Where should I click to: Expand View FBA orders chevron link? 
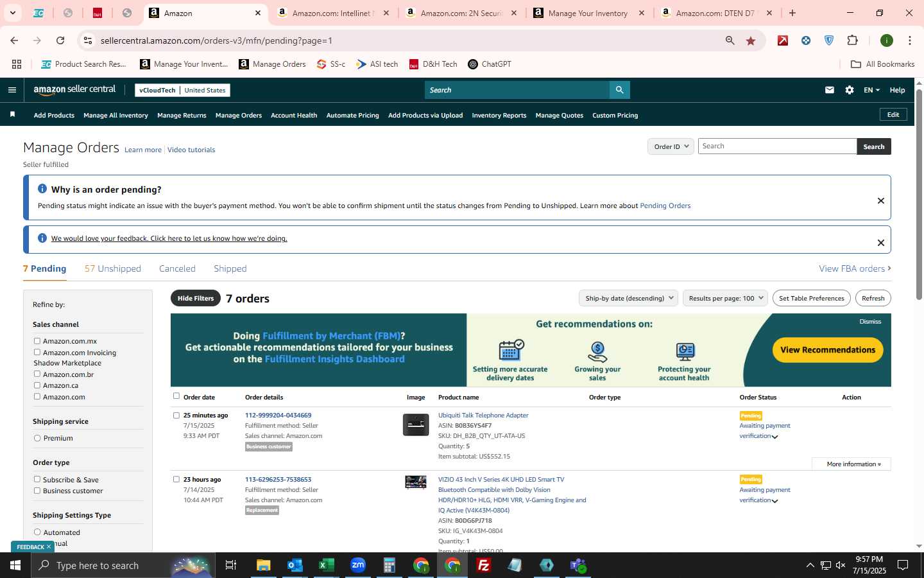[x=855, y=268]
